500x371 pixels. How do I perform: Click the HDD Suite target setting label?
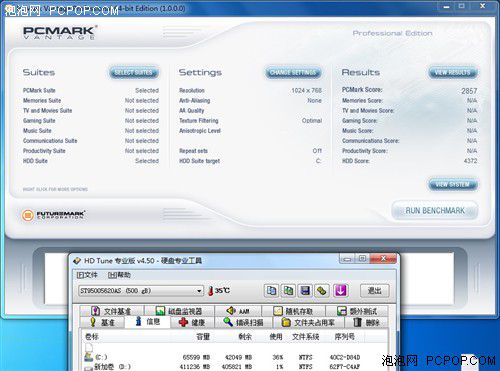199,161
